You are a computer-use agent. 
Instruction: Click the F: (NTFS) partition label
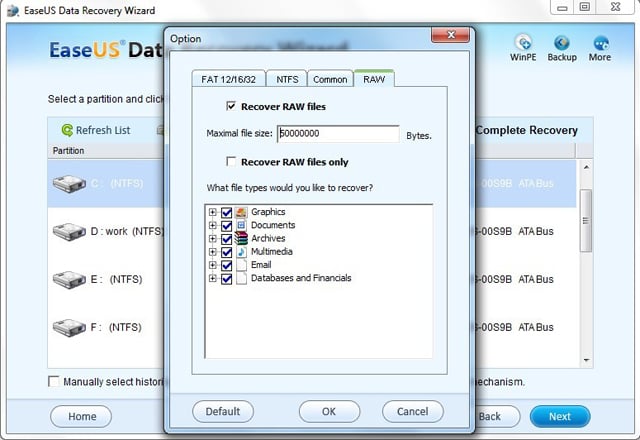click(116, 327)
